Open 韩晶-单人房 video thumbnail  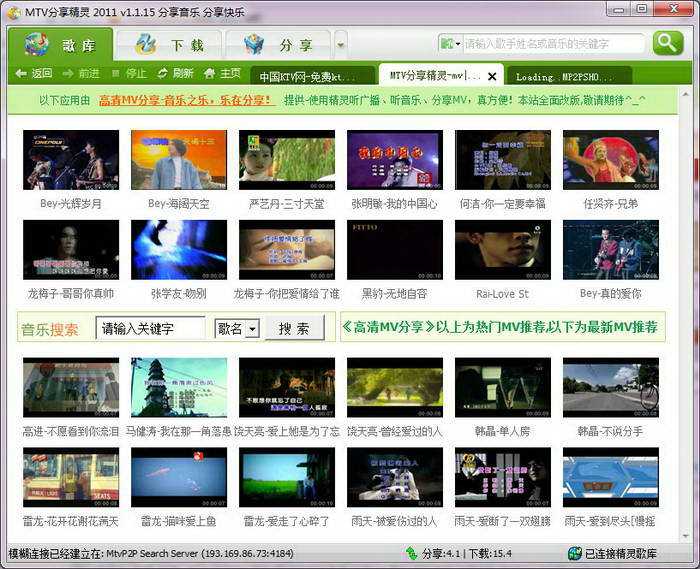pyautogui.click(x=503, y=387)
